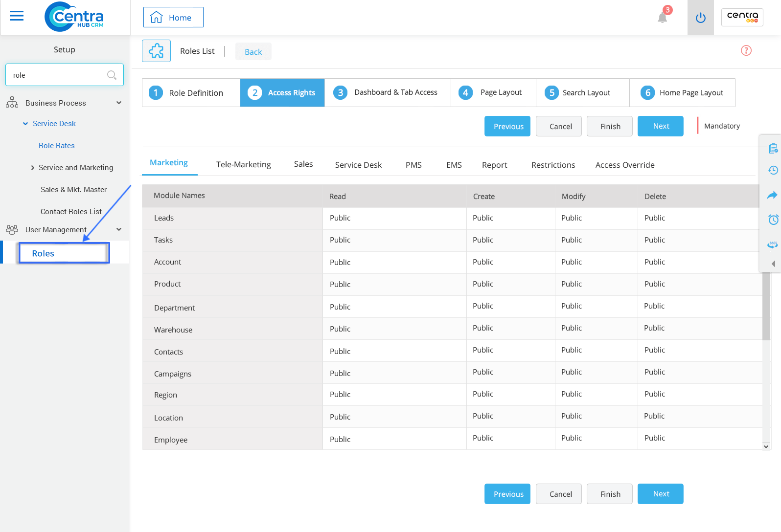Go to step 6 Home Page Layout
The width and height of the screenshot is (781, 532).
[682, 92]
